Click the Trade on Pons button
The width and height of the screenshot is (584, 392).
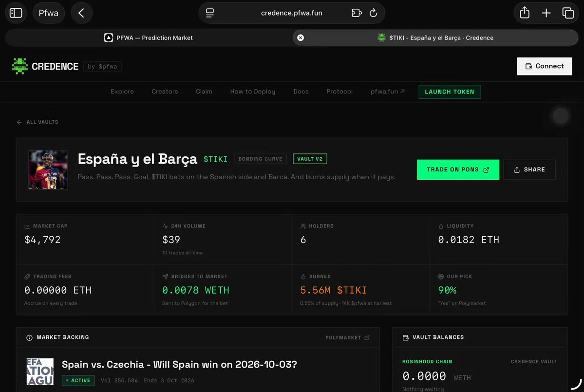458,170
